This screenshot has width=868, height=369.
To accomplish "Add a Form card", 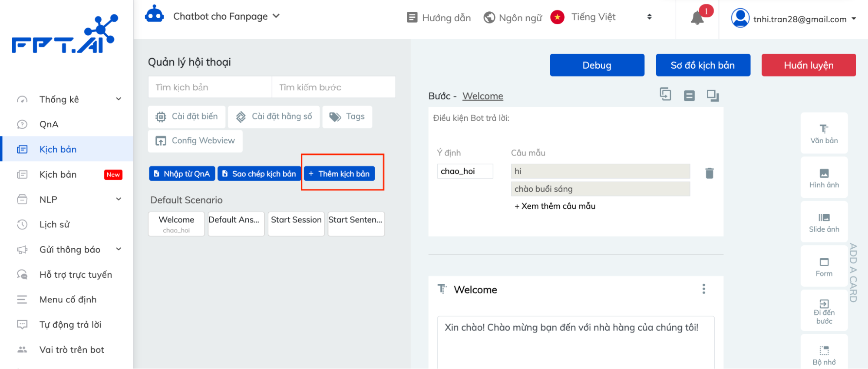I will 824,266.
